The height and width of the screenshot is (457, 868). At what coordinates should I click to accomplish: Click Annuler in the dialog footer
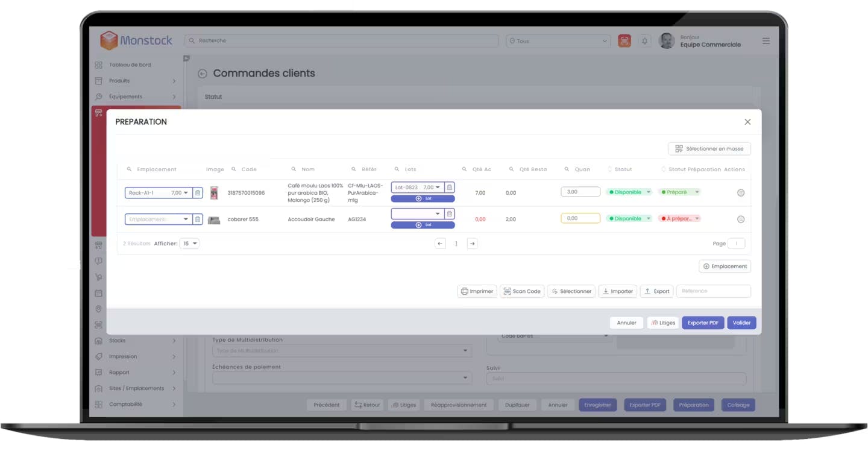(626, 323)
